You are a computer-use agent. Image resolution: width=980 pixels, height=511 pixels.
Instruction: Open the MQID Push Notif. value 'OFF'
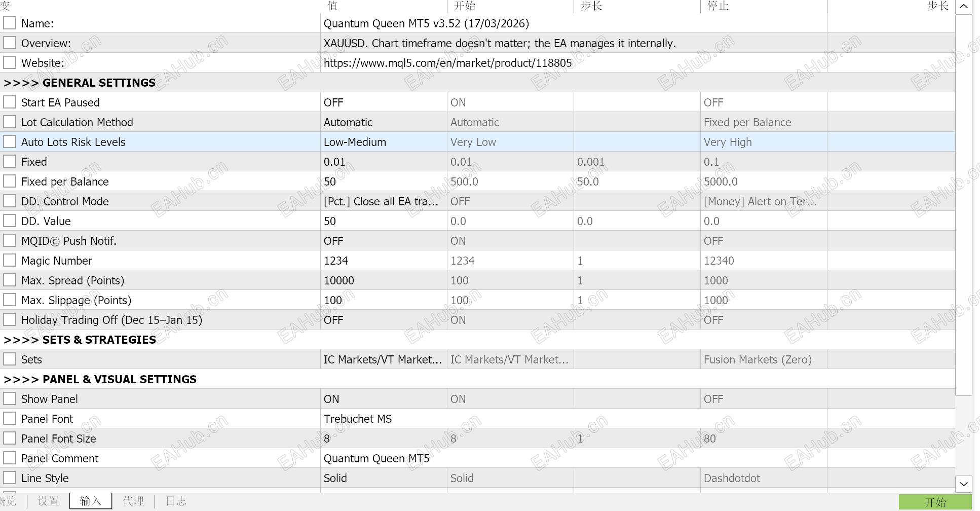tap(384, 241)
